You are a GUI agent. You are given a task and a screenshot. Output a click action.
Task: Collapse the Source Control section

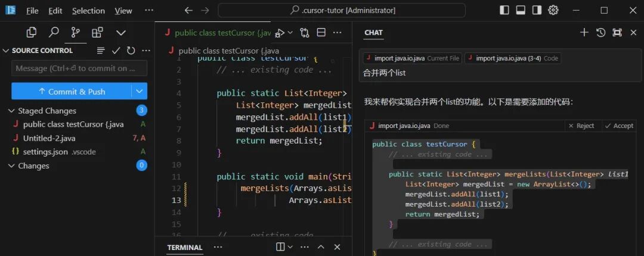click(x=6, y=51)
